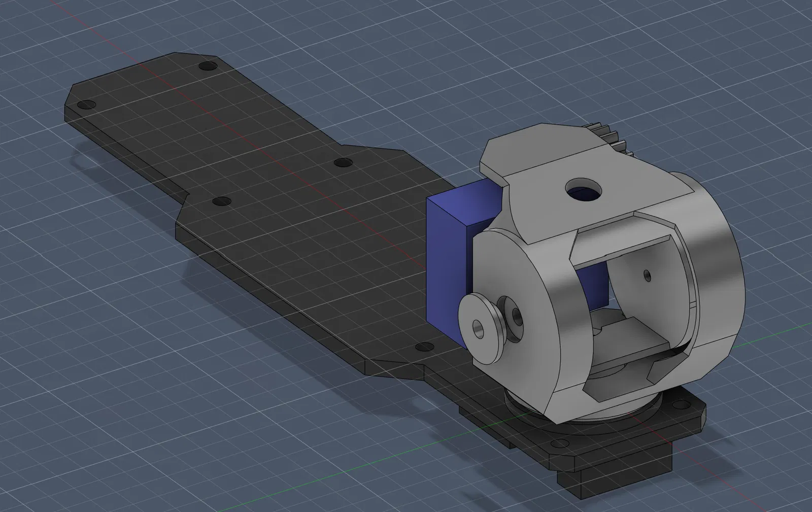
Task: Click the plate hole nearest the blue servo block
Action: 423,347
